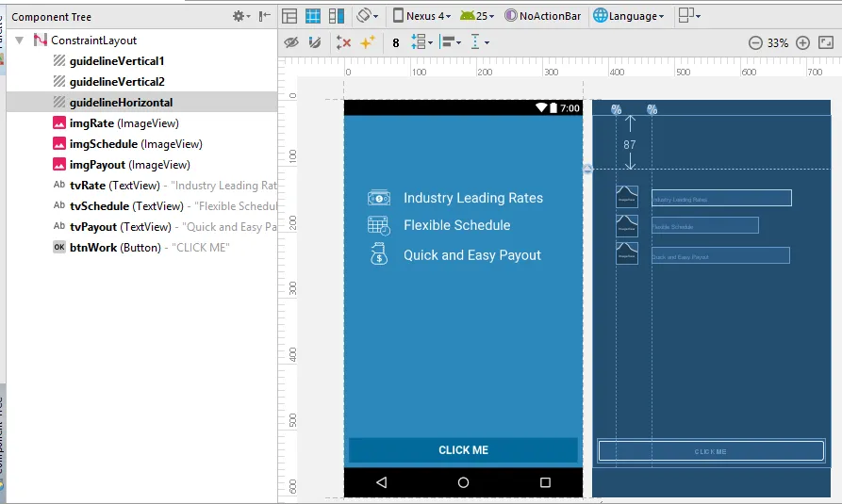Zoom out with minus icon
The image size is (842, 504).
pos(755,43)
